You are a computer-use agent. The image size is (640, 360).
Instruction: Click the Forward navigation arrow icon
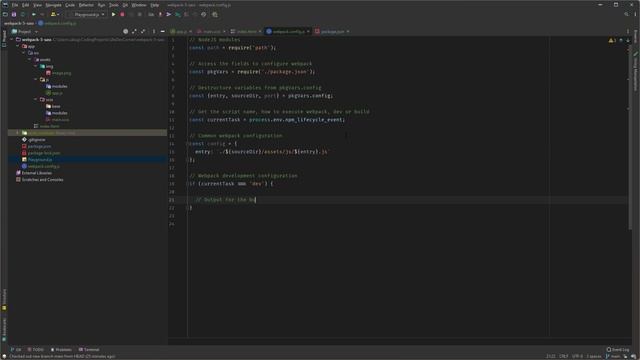42,14
